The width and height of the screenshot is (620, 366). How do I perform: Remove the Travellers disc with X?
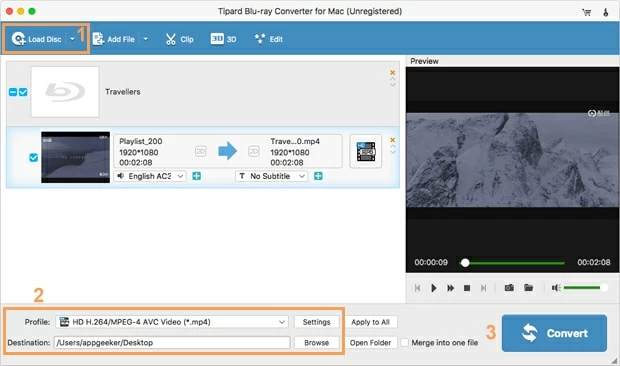point(393,73)
